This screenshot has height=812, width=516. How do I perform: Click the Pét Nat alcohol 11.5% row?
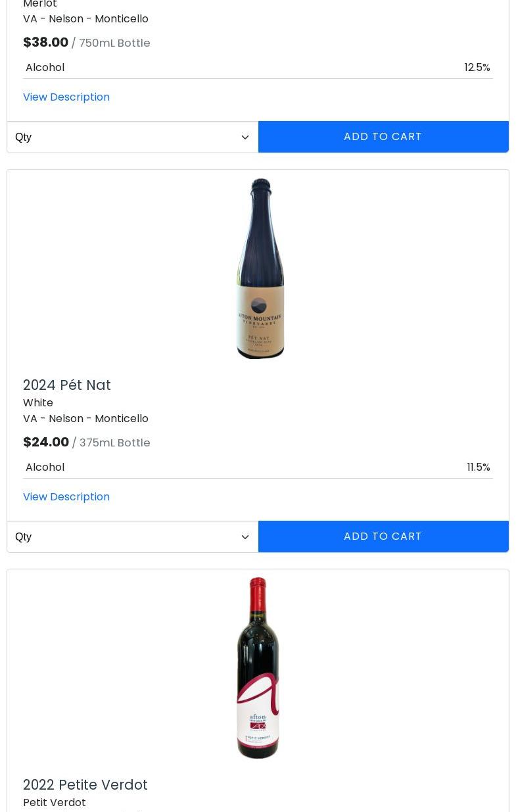pos(258,467)
